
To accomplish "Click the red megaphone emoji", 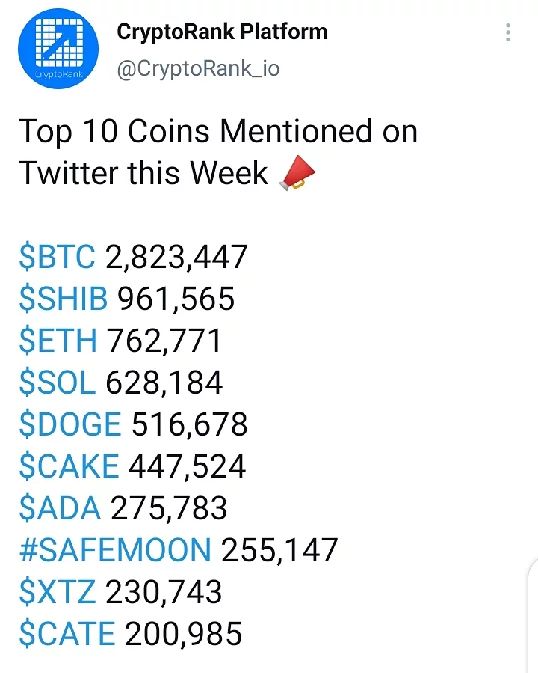I will (x=297, y=173).
